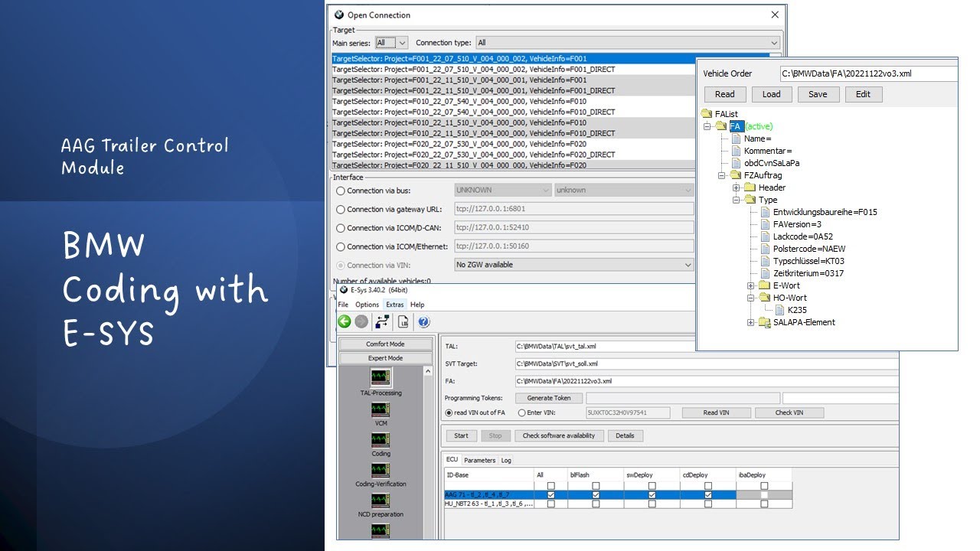Click the obdCvnSaLaPa document icon
This screenshot has width=980, height=551.
736,163
